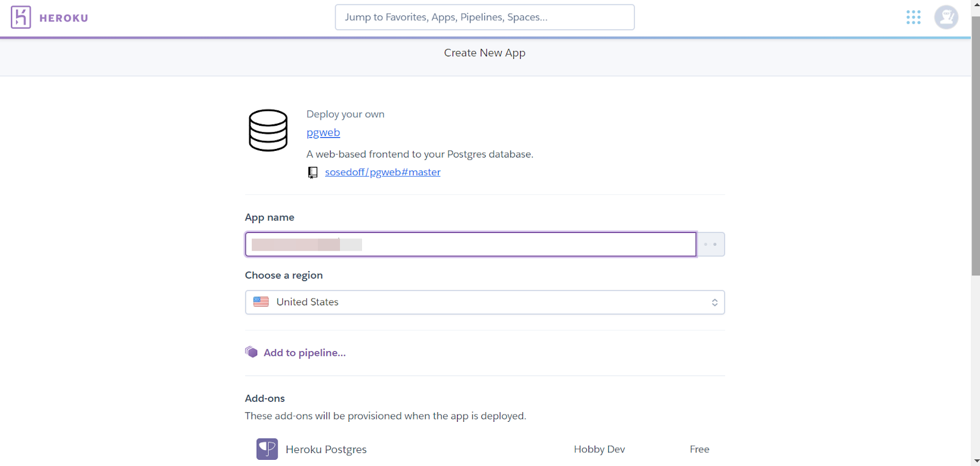This screenshot has height=466, width=980.
Task: Click the Hobby Dev plan text
Action: click(x=599, y=449)
